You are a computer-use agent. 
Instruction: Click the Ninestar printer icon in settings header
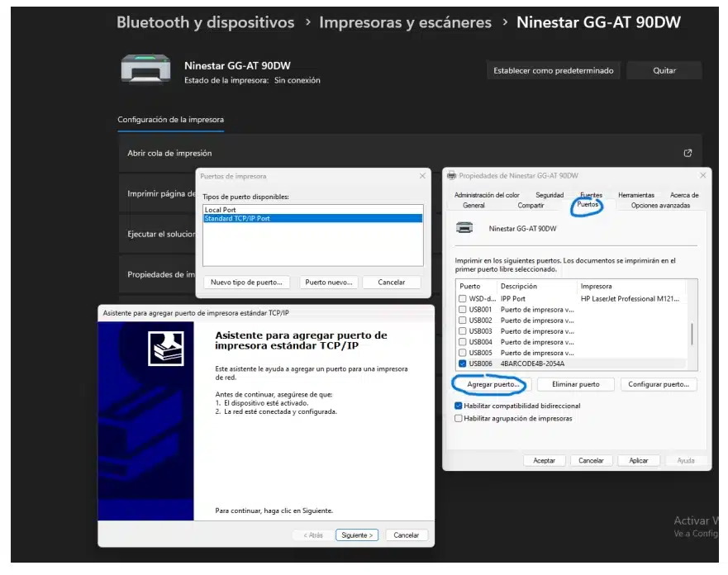tap(145, 69)
